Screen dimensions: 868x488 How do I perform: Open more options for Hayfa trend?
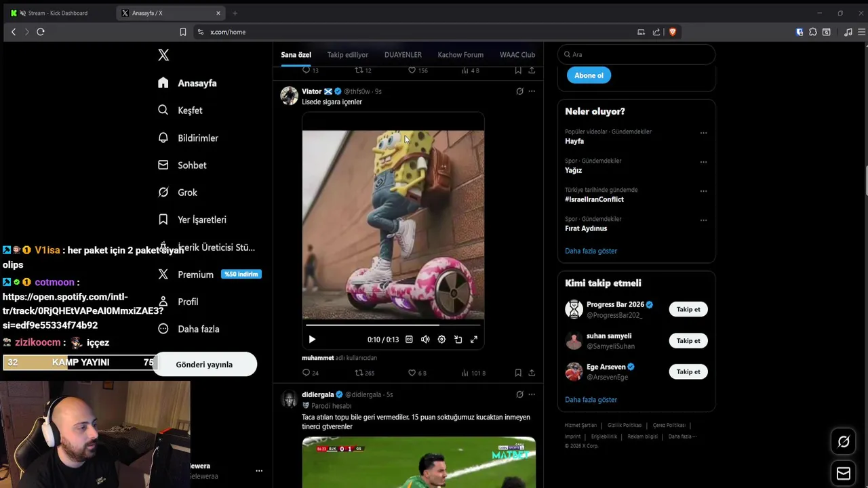(x=703, y=133)
